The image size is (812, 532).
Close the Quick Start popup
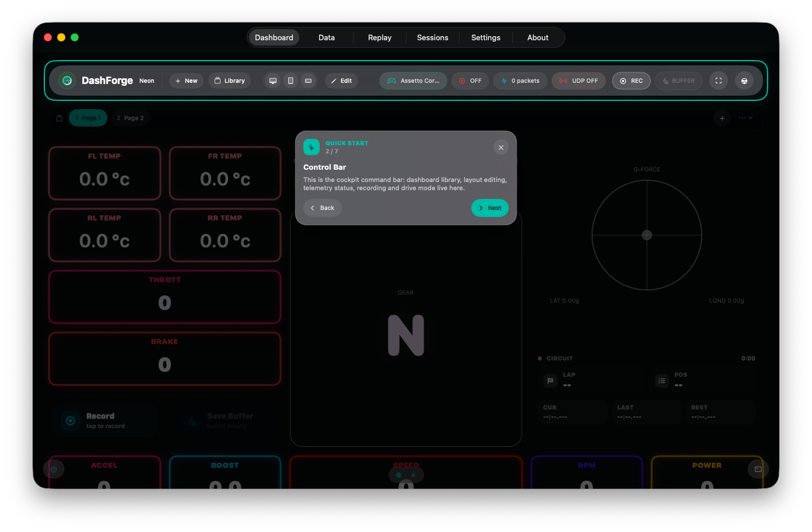pos(501,148)
